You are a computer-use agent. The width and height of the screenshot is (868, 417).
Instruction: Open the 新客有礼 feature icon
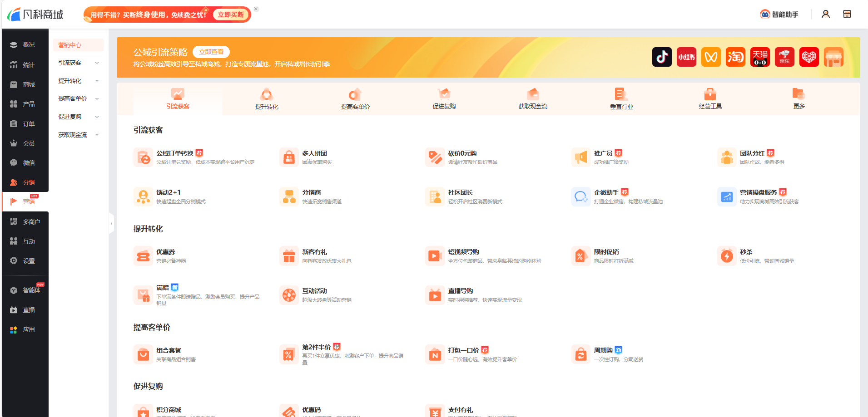pyautogui.click(x=289, y=256)
